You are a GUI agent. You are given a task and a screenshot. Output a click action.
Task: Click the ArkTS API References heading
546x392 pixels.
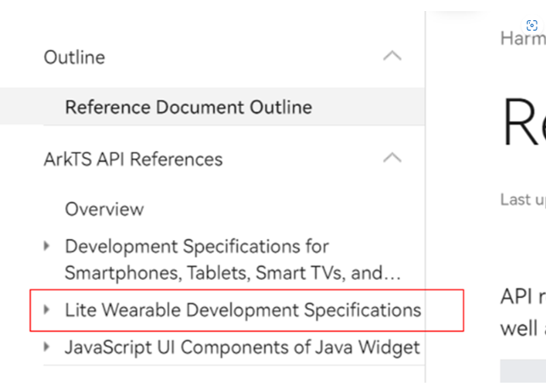point(133,160)
